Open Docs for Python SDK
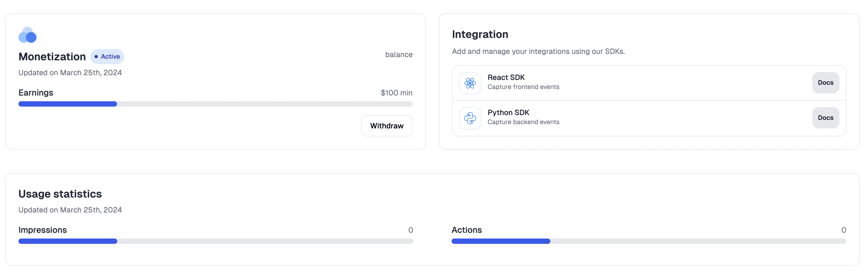This screenshot has width=868, height=277. click(x=825, y=118)
